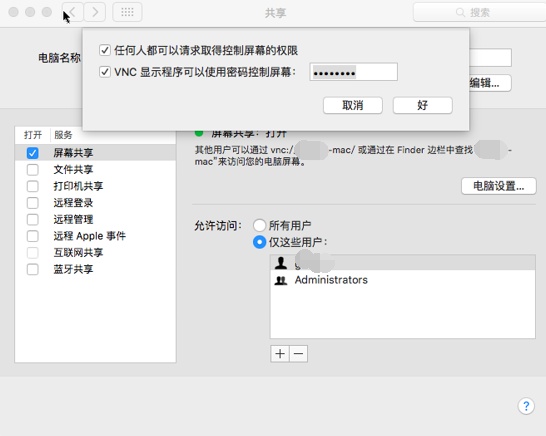Image resolution: width=546 pixels, height=436 pixels.
Task: Go back with the left arrow button
Action: coord(73,12)
